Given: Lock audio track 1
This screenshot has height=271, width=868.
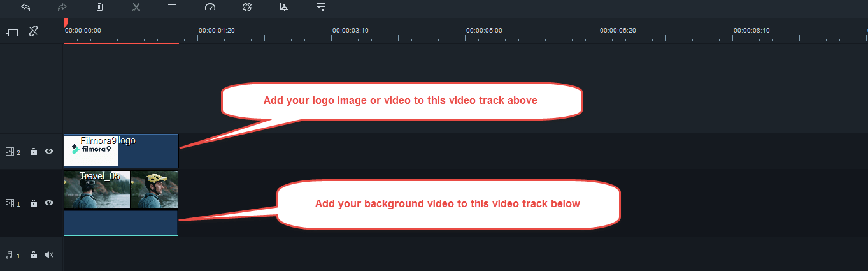Looking at the screenshot, I should [34, 255].
